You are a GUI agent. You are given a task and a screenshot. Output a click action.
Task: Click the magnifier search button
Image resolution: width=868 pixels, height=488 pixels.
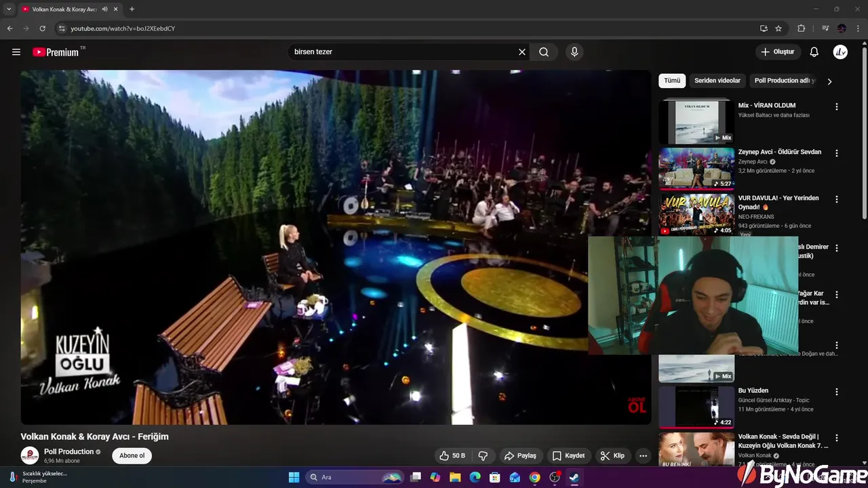tap(544, 52)
